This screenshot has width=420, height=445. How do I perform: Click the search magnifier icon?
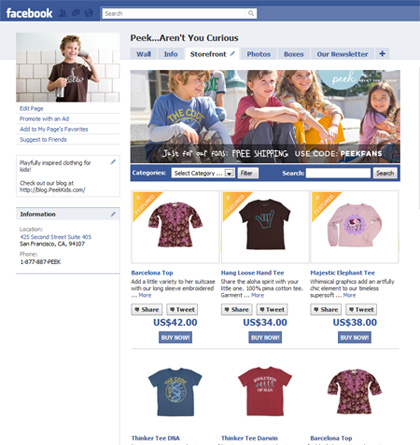(x=251, y=13)
